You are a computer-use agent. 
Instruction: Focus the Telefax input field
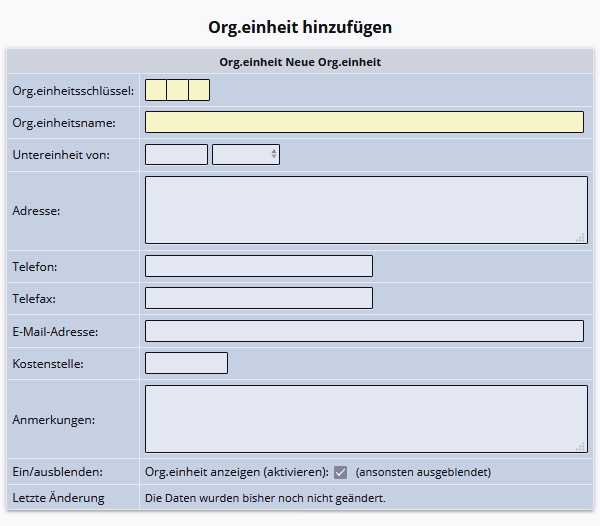pyautogui.click(x=259, y=298)
